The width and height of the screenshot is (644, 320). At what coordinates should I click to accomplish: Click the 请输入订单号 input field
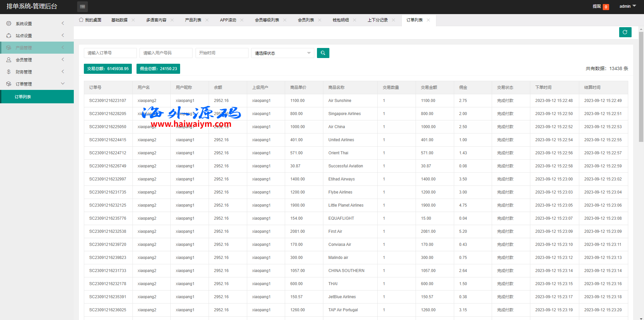110,53
